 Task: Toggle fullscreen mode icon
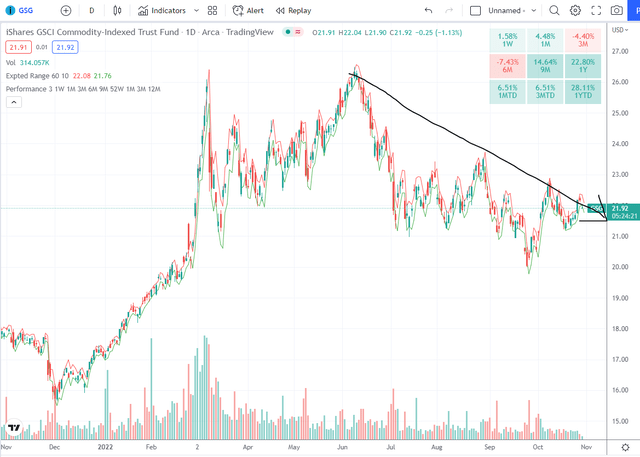(596, 11)
